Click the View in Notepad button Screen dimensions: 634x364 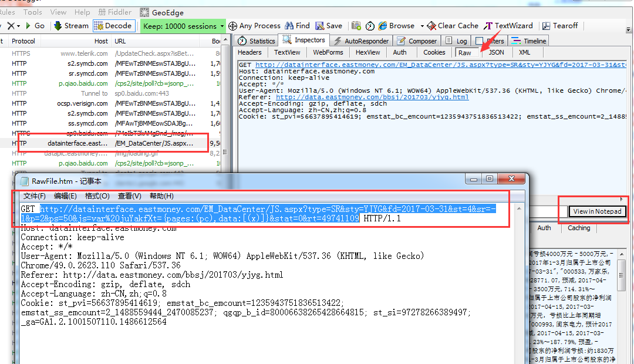597,211
